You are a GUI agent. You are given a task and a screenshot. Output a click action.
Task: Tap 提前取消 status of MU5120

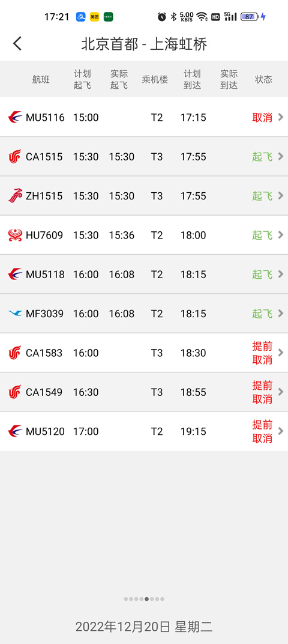(x=262, y=431)
